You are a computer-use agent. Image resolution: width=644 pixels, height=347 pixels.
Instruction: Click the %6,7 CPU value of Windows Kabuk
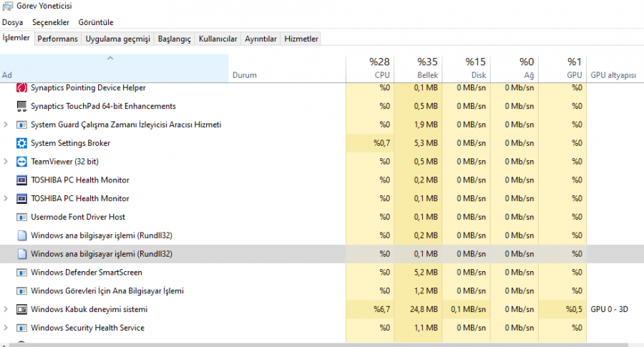tap(381, 309)
